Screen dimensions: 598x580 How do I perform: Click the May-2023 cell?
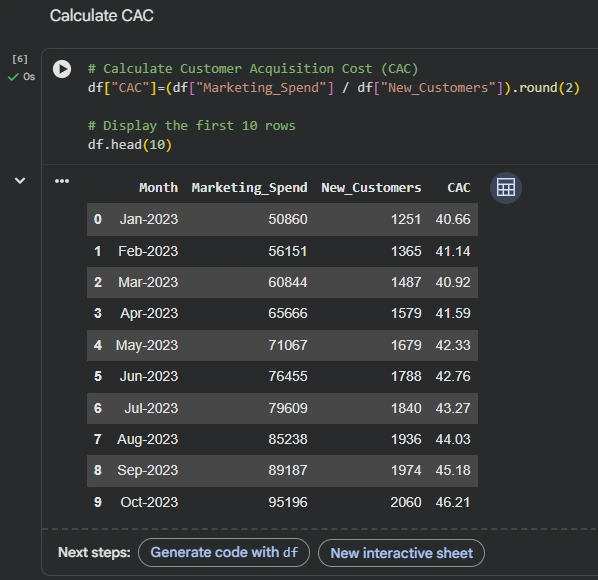(147, 345)
